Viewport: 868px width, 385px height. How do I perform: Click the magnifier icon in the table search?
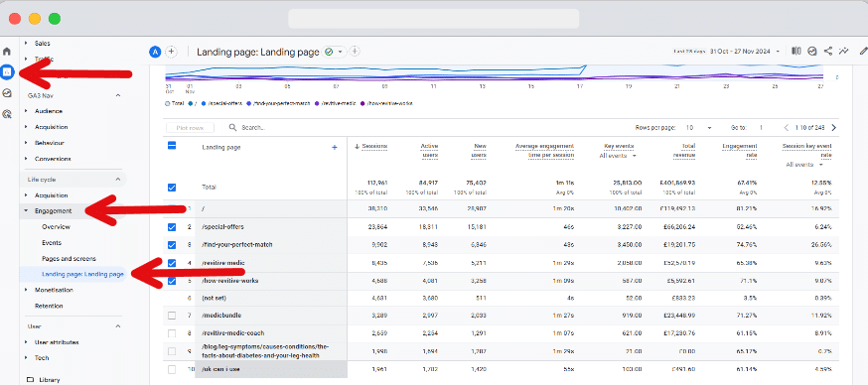233,128
